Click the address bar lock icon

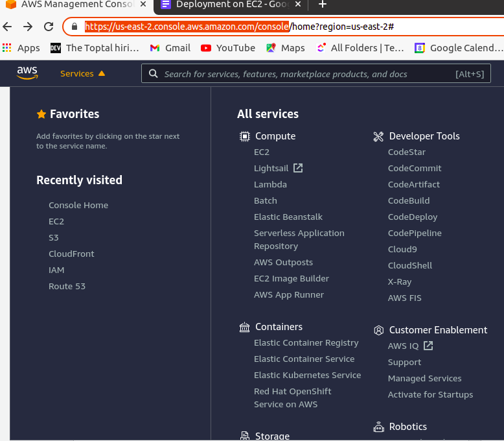(74, 27)
